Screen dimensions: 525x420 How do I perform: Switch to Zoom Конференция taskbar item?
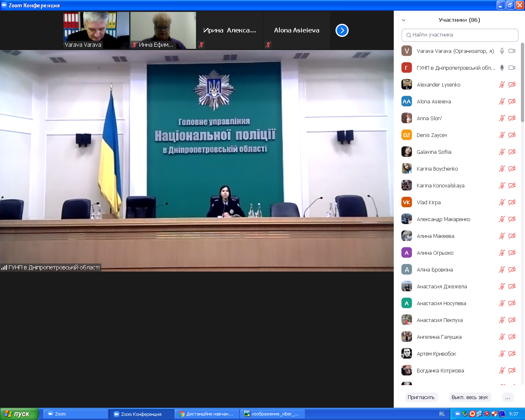click(x=141, y=414)
